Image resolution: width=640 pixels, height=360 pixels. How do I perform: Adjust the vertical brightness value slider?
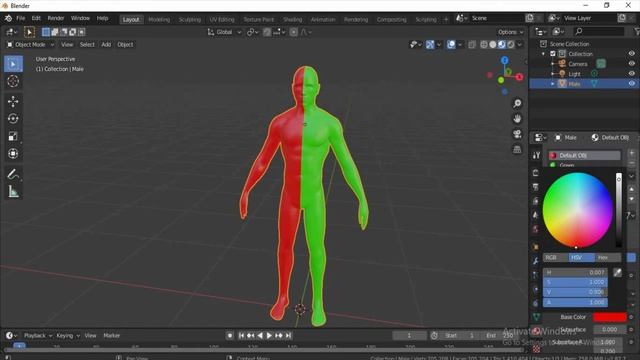[x=619, y=210]
